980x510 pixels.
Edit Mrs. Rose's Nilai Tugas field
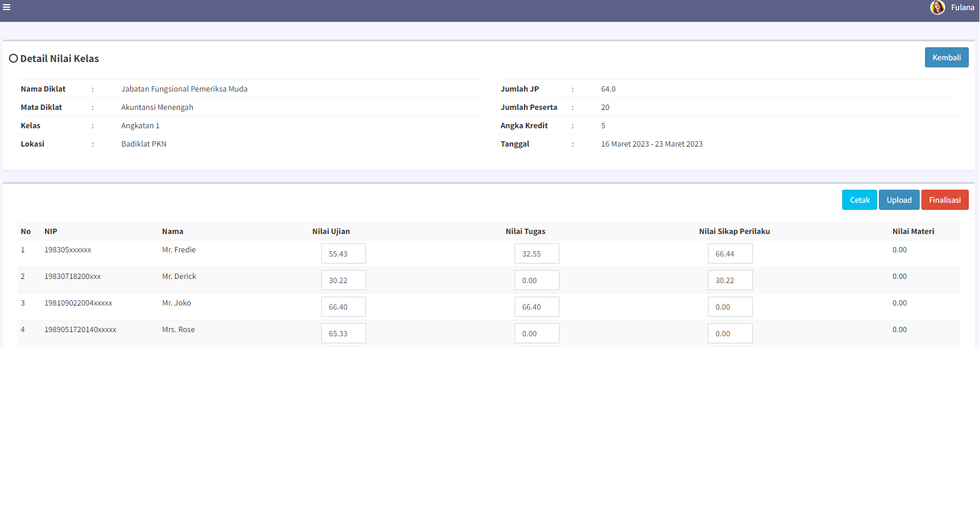(x=536, y=333)
